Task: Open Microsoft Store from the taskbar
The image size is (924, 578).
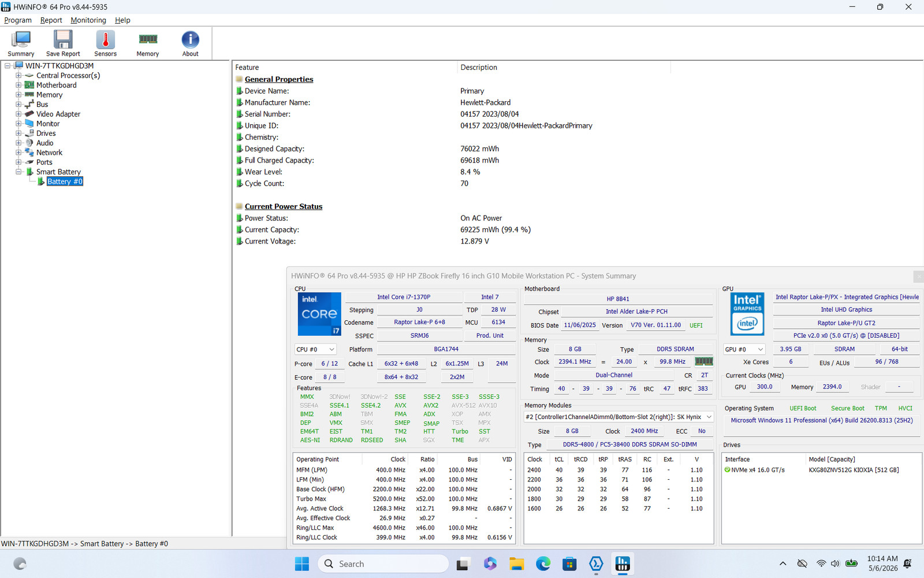Action: tap(570, 564)
